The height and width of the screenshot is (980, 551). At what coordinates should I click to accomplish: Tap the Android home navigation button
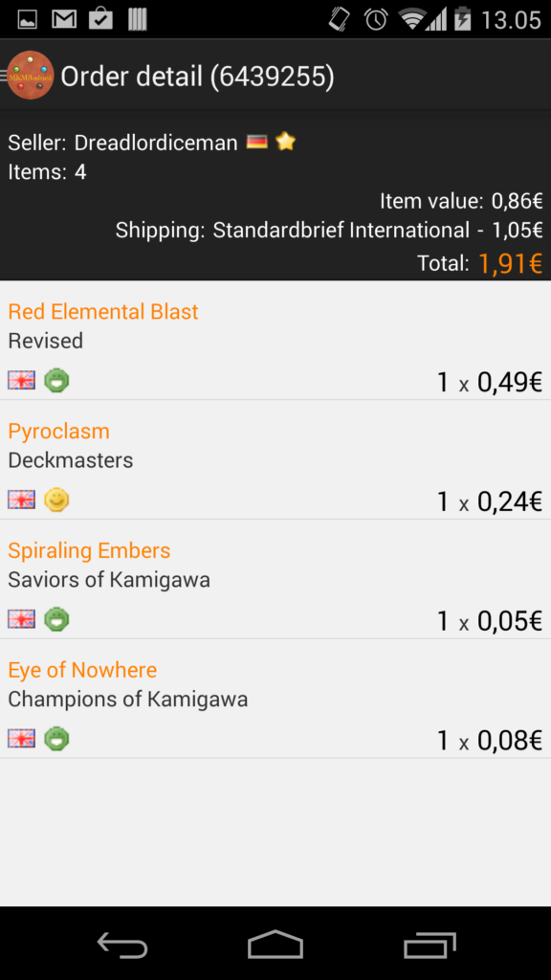tap(275, 945)
